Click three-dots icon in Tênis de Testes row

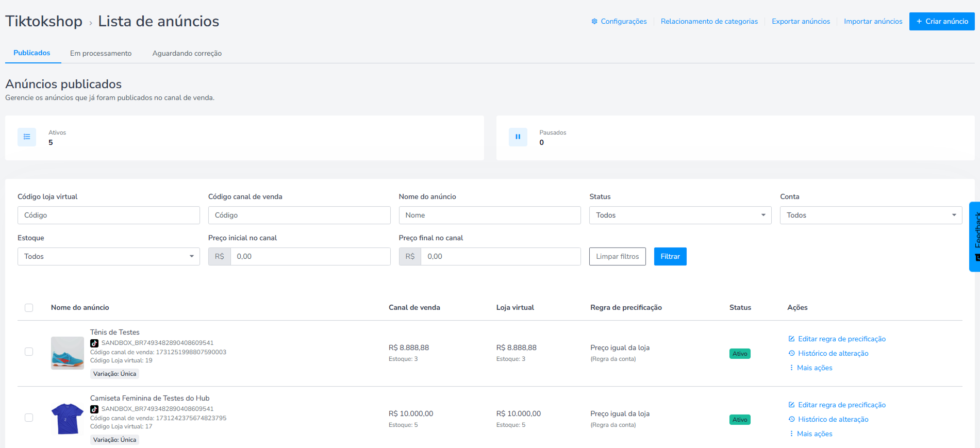click(x=791, y=368)
